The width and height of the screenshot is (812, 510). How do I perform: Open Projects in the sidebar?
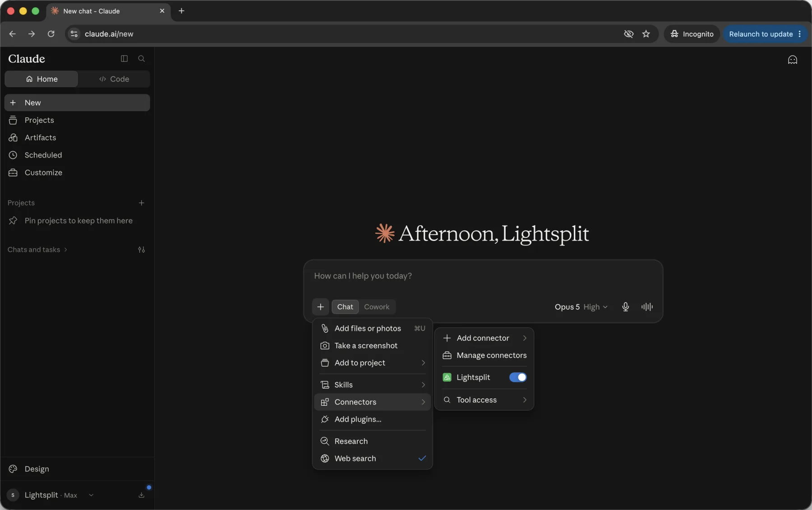tap(77, 120)
